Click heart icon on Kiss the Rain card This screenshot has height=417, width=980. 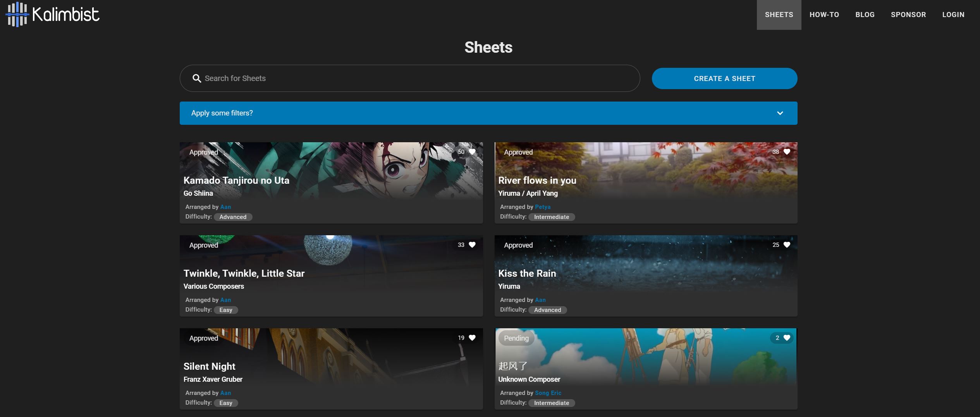pyautogui.click(x=787, y=245)
